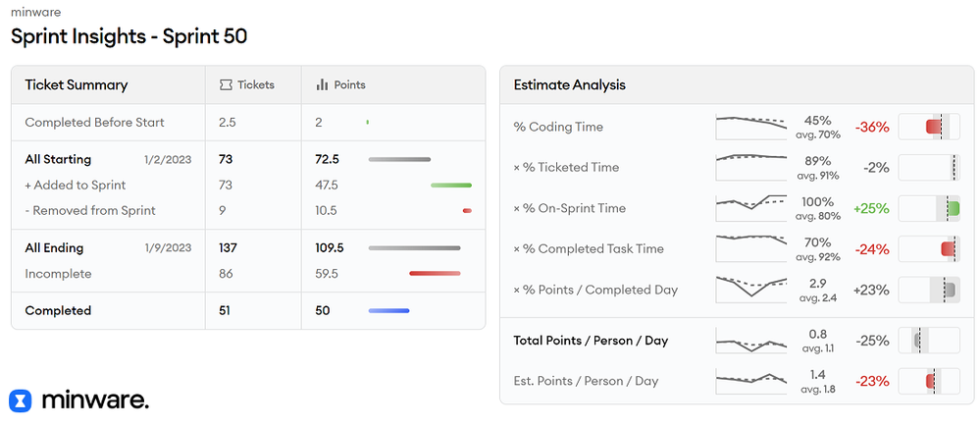
Task: Click the Completed Before Start row label
Action: (94, 122)
